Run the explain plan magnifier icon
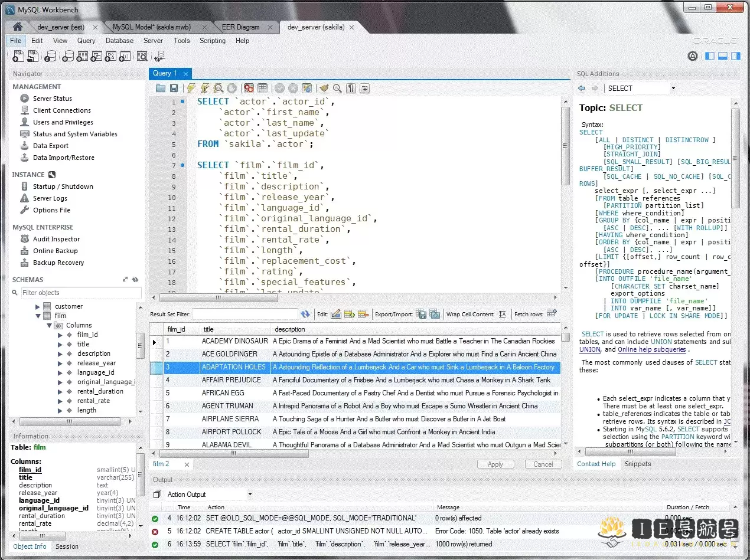This screenshot has height=560, width=750. point(219,88)
